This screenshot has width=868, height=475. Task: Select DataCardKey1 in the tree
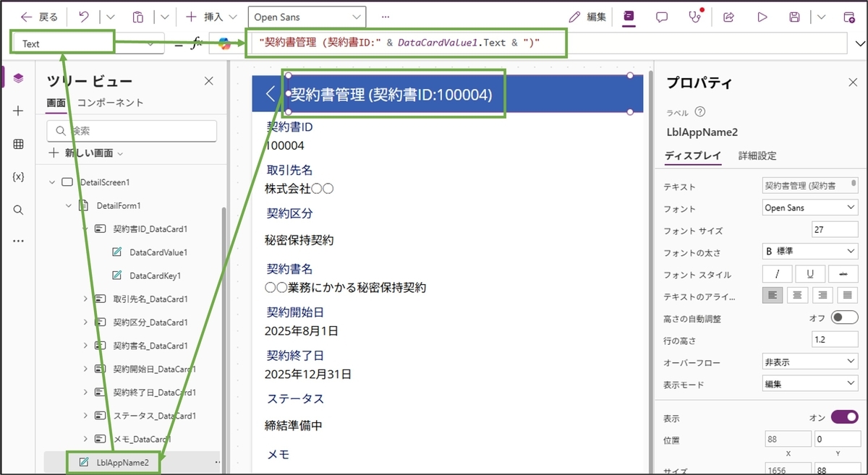(x=155, y=275)
